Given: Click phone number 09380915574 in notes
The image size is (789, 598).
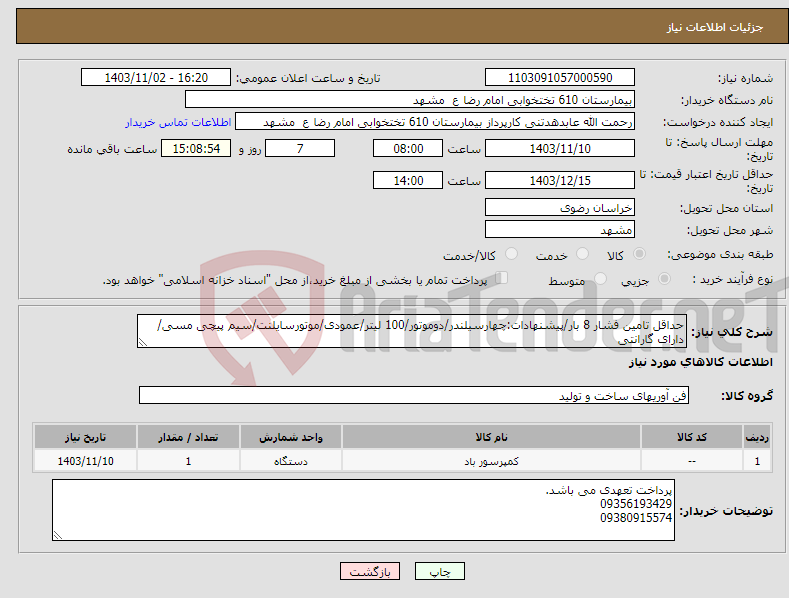Looking at the screenshot, I should (x=636, y=517).
